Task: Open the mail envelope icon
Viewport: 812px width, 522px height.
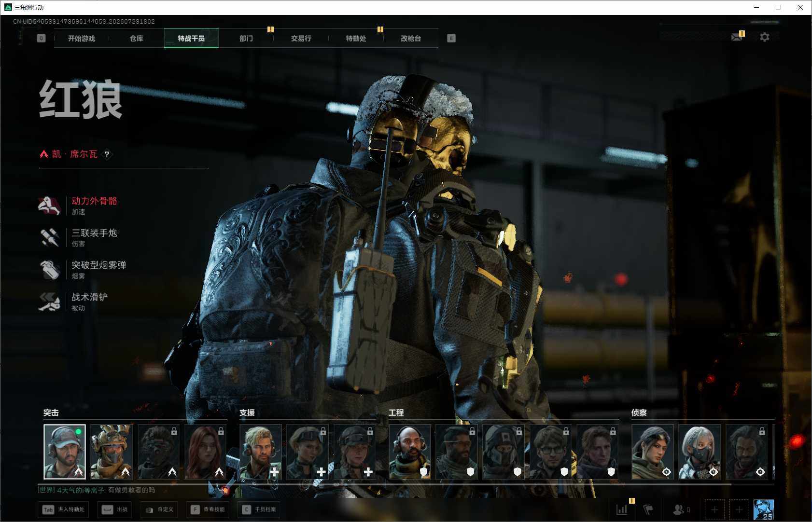Action: pos(737,37)
